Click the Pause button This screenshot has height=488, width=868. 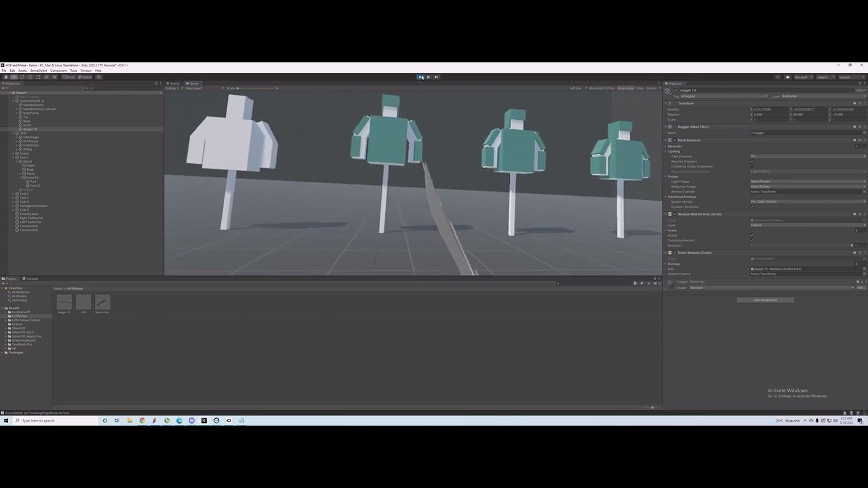point(429,77)
